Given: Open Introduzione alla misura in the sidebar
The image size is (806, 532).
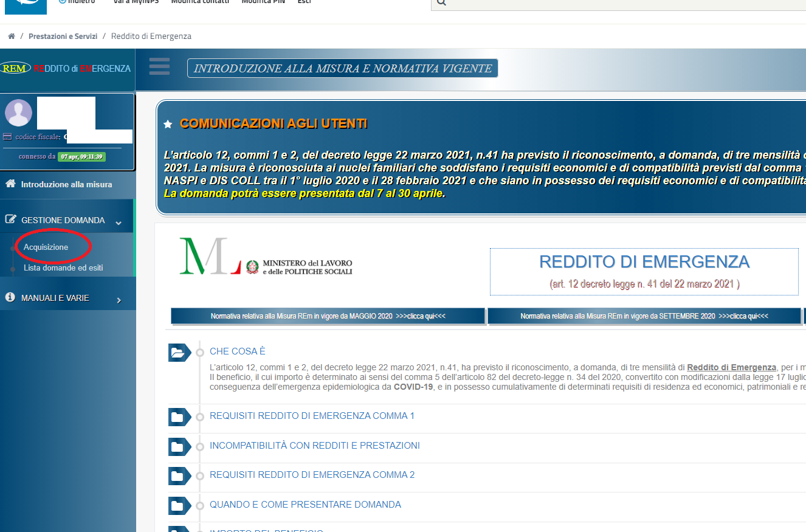Looking at the screenshot, I should point(67,184).
